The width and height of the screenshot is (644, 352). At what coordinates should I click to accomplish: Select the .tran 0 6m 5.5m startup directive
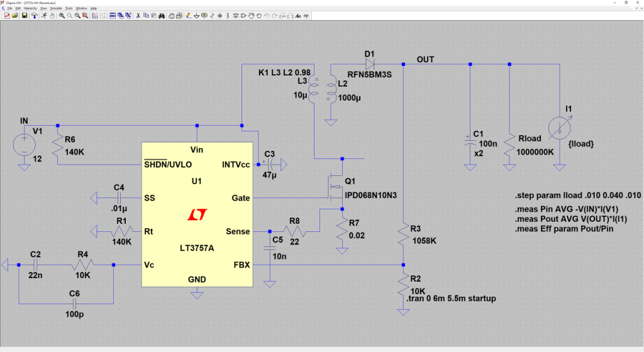tap(451, 298)
